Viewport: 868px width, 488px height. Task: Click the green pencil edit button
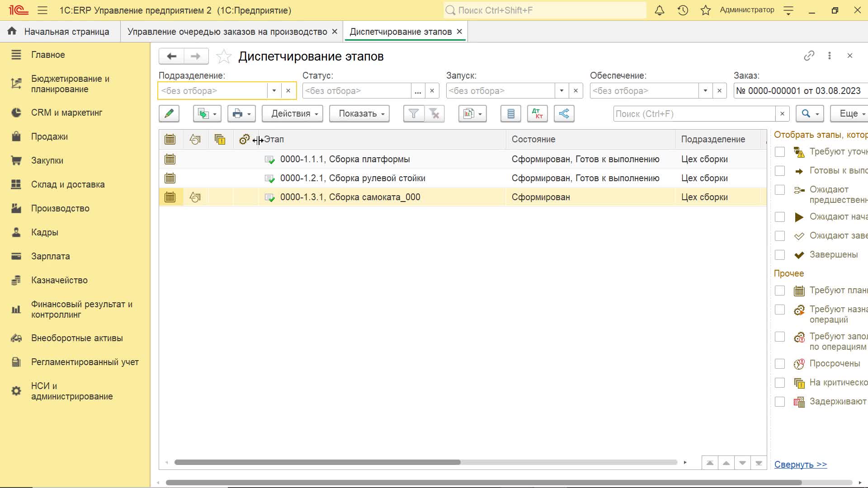click(169, 113)
